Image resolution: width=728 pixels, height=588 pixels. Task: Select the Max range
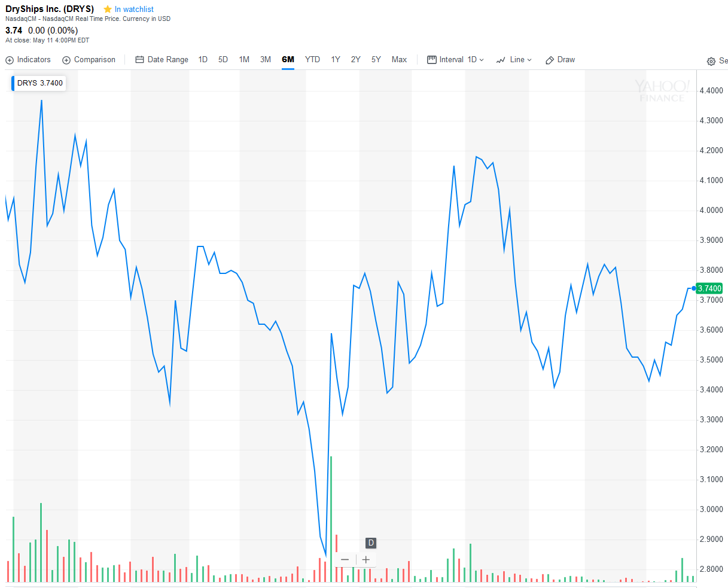pos(399,60)
